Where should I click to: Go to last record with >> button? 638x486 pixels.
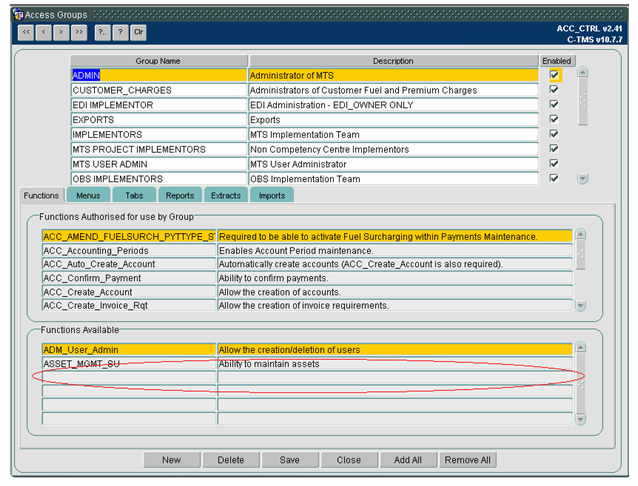tap(79, 32)
